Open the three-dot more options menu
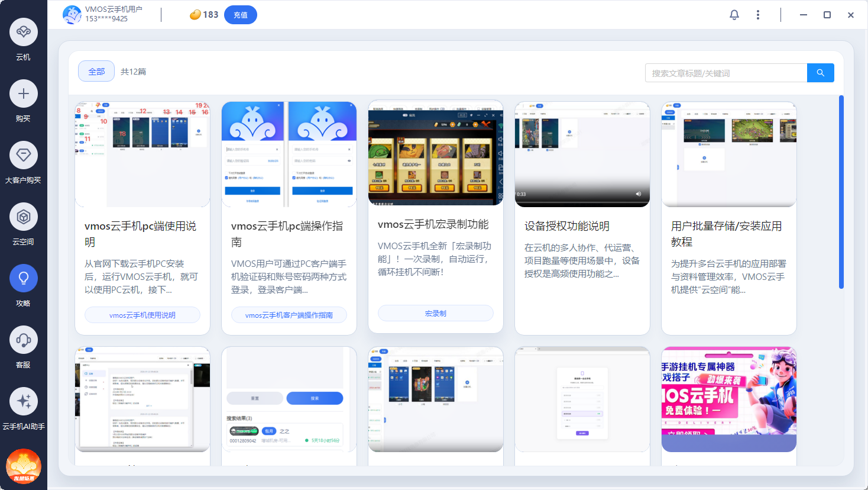The width and height of the screenshot is (868, 490). click(758, 15)
